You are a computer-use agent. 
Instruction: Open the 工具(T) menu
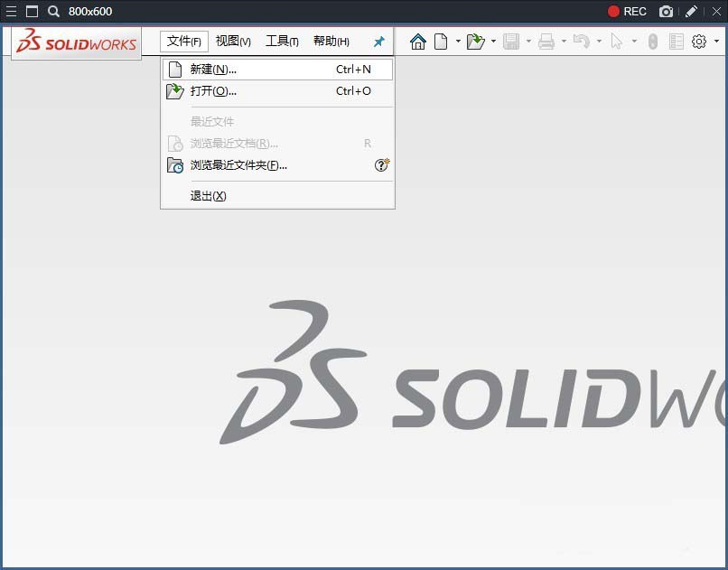pyautogui.click(x=282, y=42)
